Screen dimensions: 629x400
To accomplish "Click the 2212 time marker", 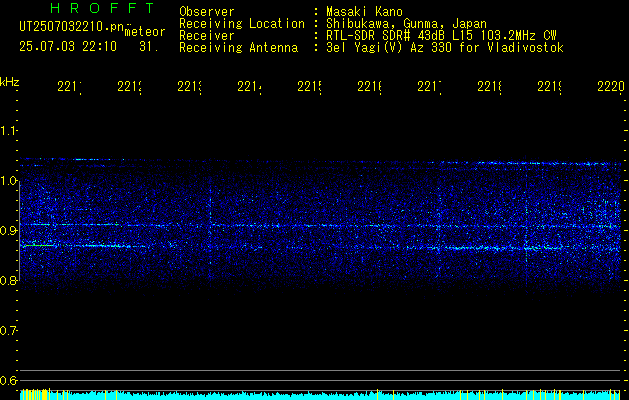I will pos(130,87).
